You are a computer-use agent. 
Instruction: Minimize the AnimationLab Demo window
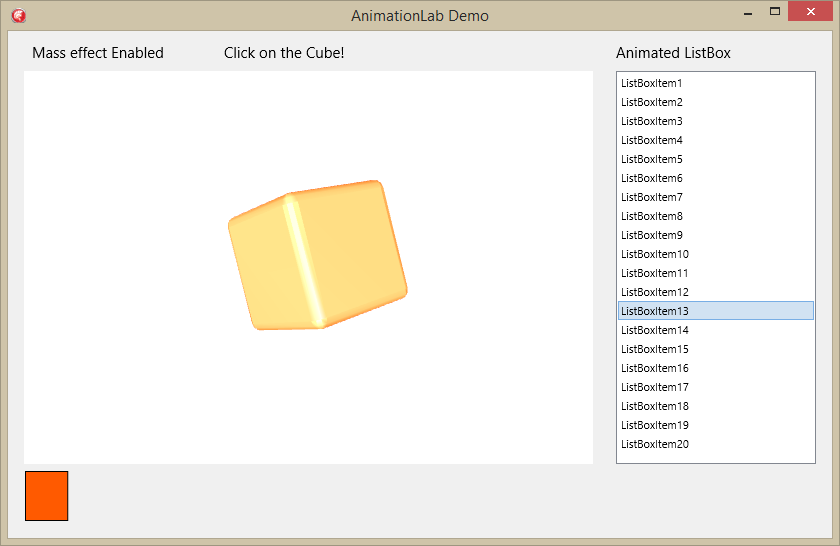748,12
